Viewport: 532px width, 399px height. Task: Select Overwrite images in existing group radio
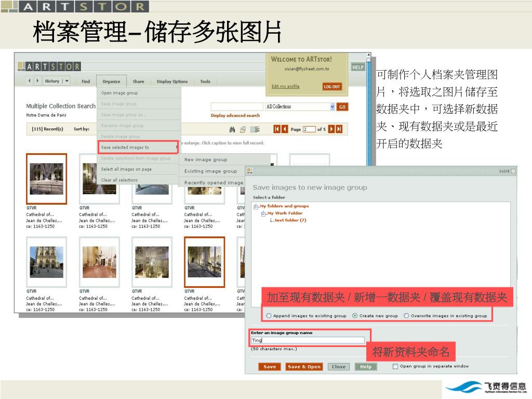click(406, 316)
